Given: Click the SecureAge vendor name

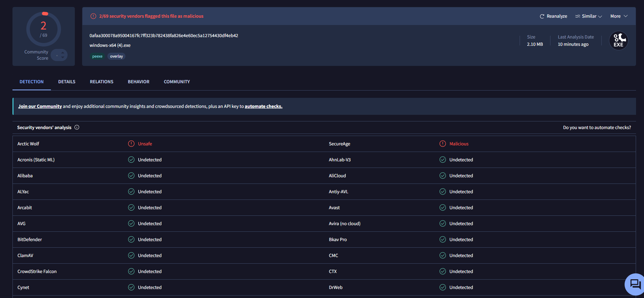Looking at the screenshot, I should click(339, 144).
